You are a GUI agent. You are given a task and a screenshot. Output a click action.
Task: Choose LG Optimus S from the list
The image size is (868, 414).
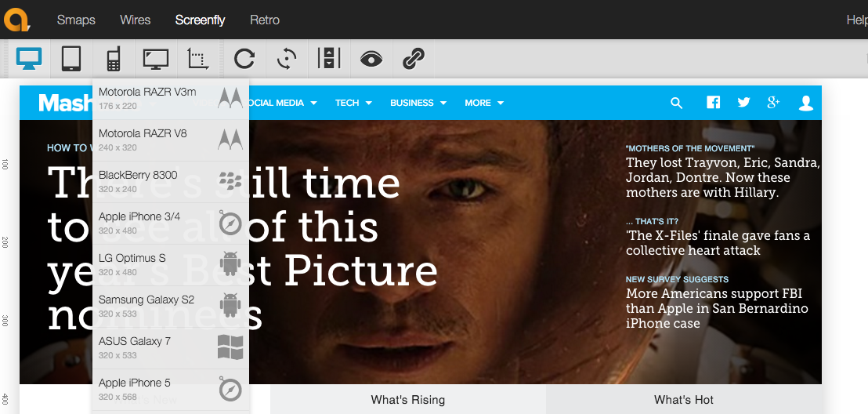click(171, 265)
